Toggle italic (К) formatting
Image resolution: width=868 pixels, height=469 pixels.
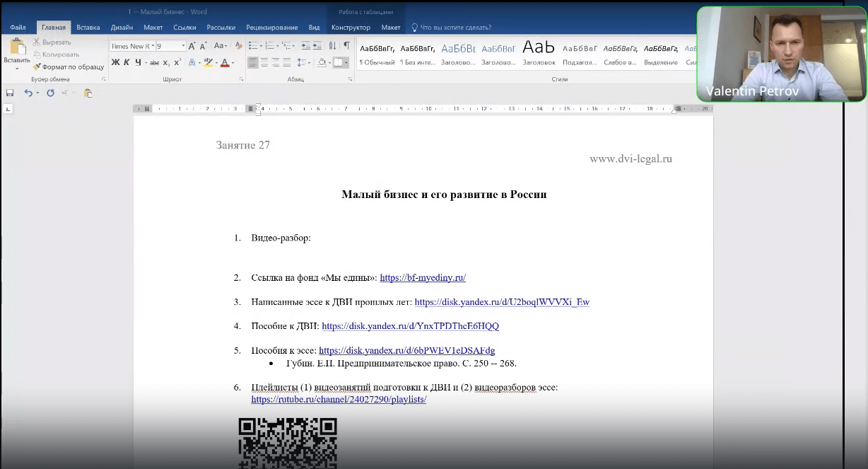coord(127,62)
